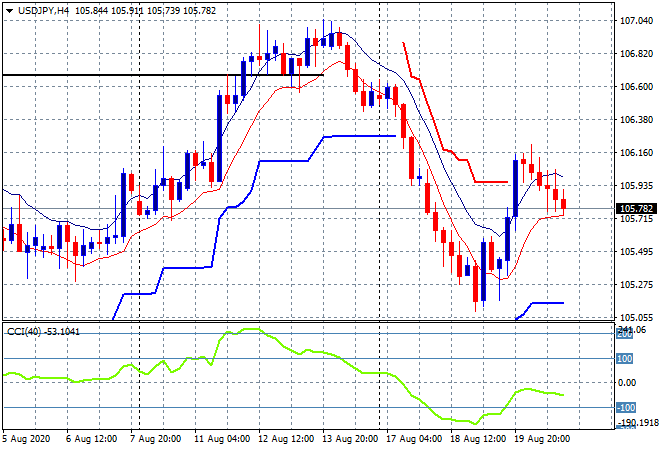Click the 12 Aug 12:00 time label
Screen dimensions: 660x450
286,439
